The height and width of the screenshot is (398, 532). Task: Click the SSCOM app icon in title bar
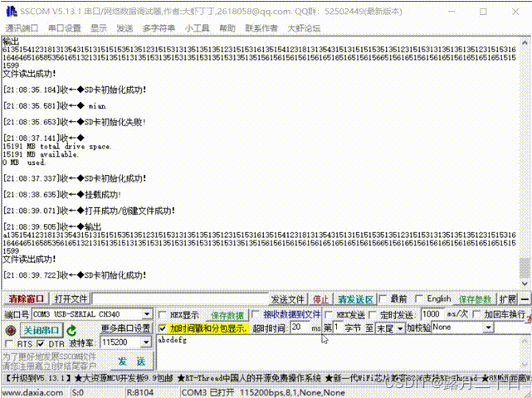coord(12,11)
